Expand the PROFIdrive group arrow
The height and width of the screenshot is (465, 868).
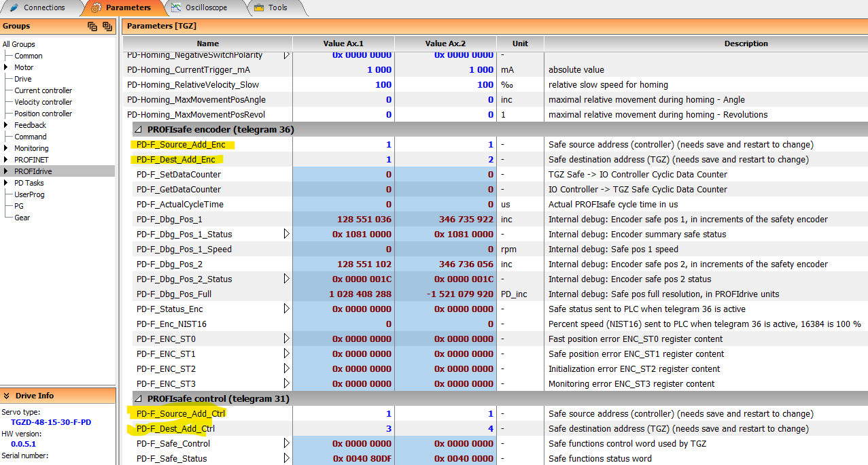pos(6,171)
